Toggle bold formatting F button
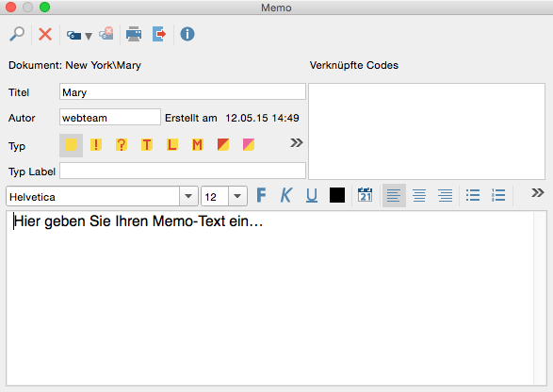Image resolution: width=553 pixels, height=392 pixels. click(x=261, y=195)
